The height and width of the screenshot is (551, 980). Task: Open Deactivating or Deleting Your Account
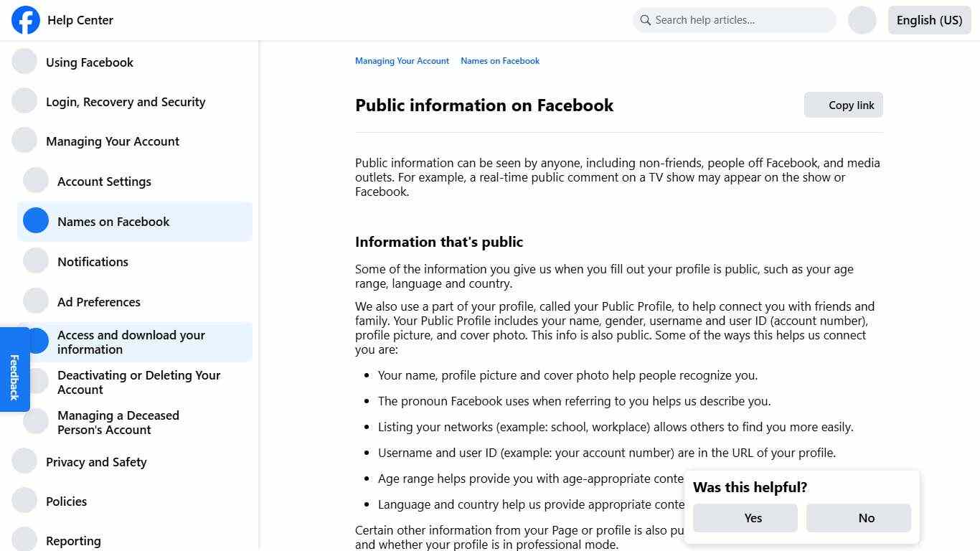[138, 382]
